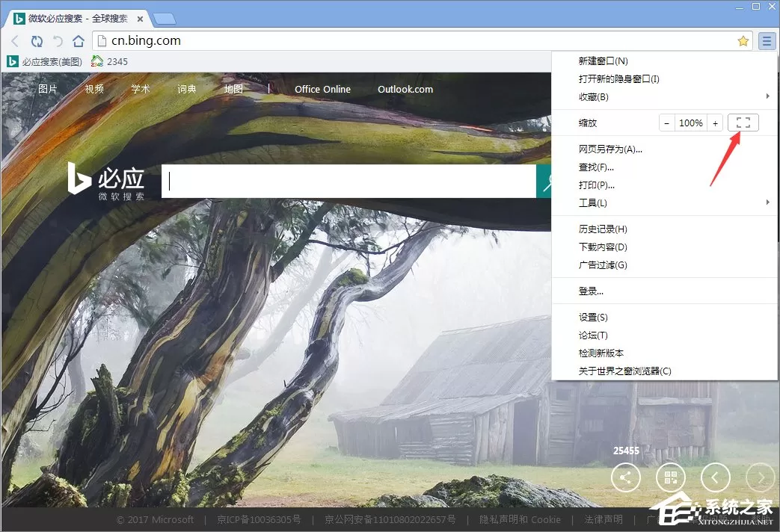Open 论坛(T) from menu

point(665,335)
